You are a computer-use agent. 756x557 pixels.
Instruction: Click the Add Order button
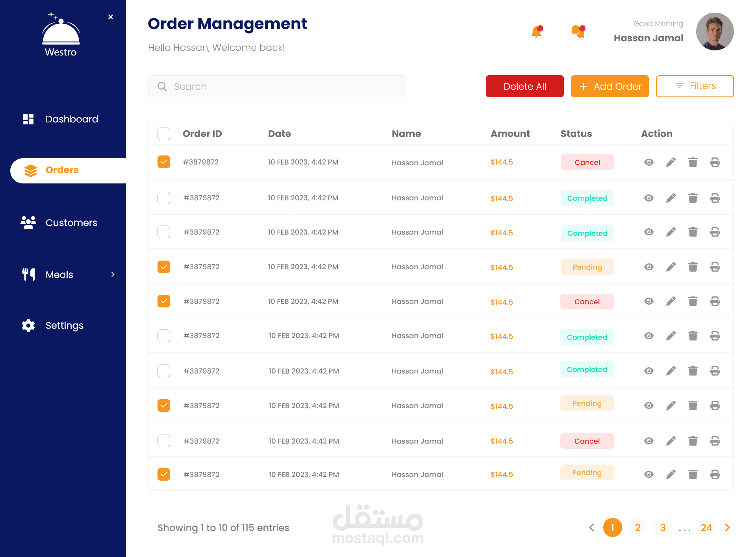pos(610,86)
